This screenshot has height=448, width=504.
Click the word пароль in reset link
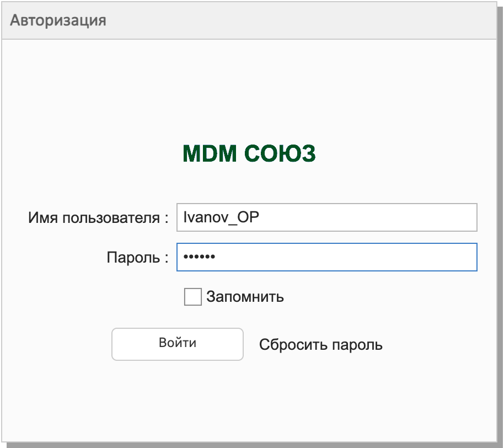(x=358, y=345)
